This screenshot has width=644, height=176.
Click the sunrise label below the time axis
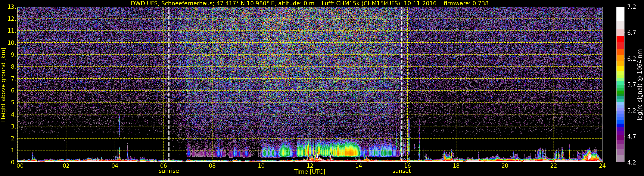[169, 171]
